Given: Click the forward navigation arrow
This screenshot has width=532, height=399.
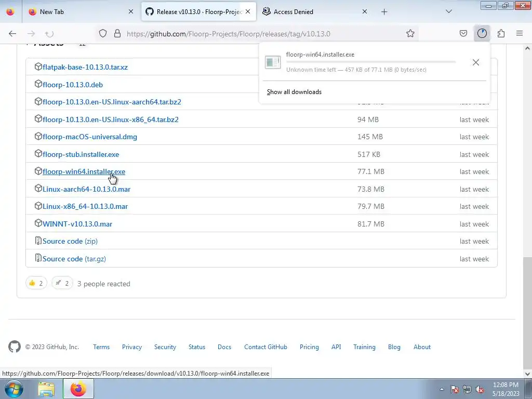Looking at the screenshot, I should [x=31, y=33].
